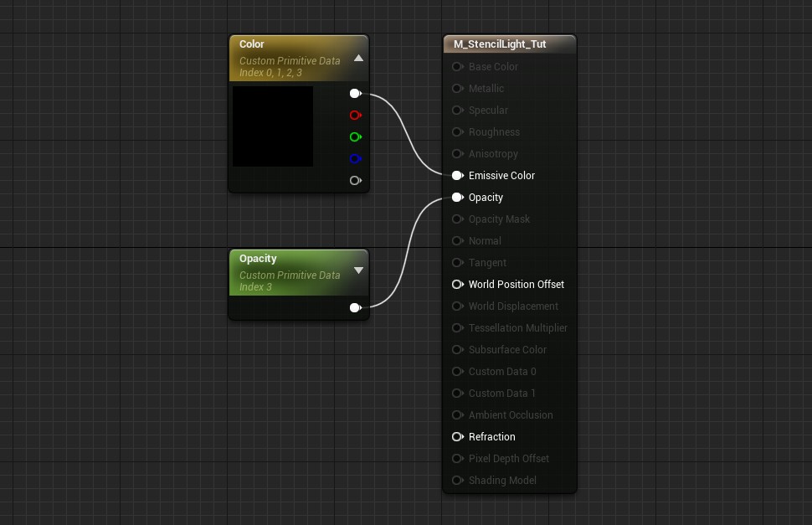This screenshot has height=525, width=812.
Task: Click the Color node's white RGB output pin
Action: (355, 94)
